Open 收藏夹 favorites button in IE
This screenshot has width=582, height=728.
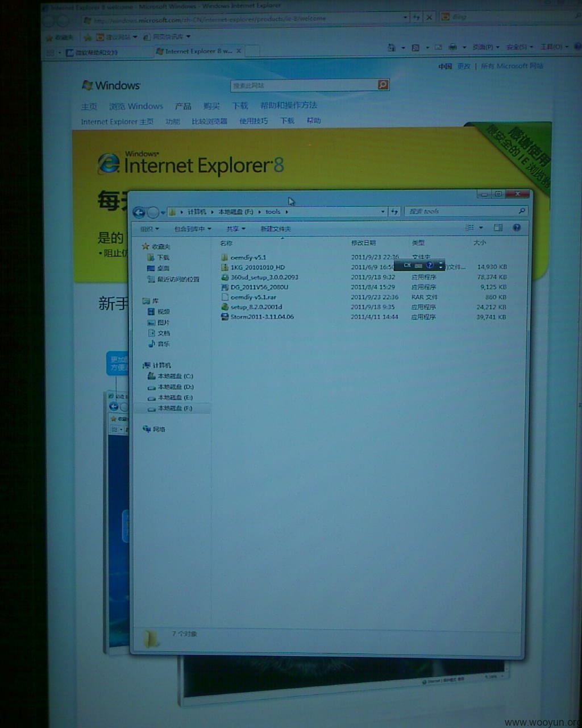(60, 38)
